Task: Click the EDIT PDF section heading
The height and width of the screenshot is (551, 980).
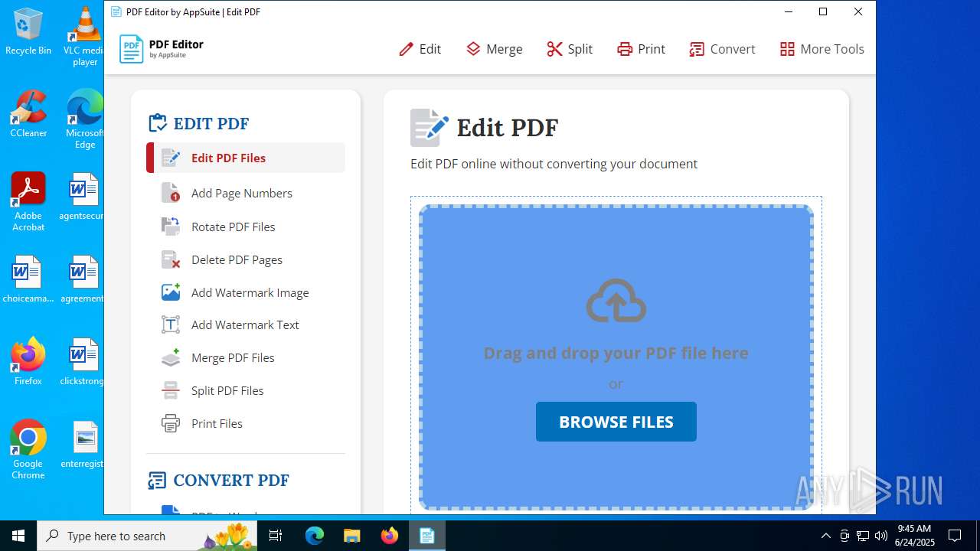Action: (199, 123)
